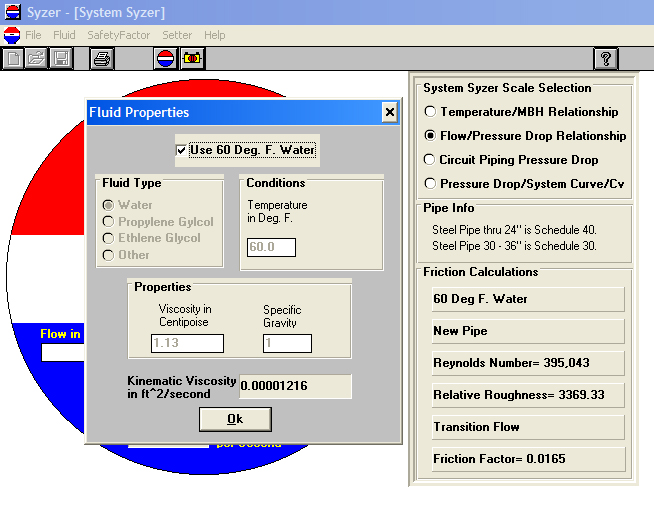Open the File menu

coord(33,35)
